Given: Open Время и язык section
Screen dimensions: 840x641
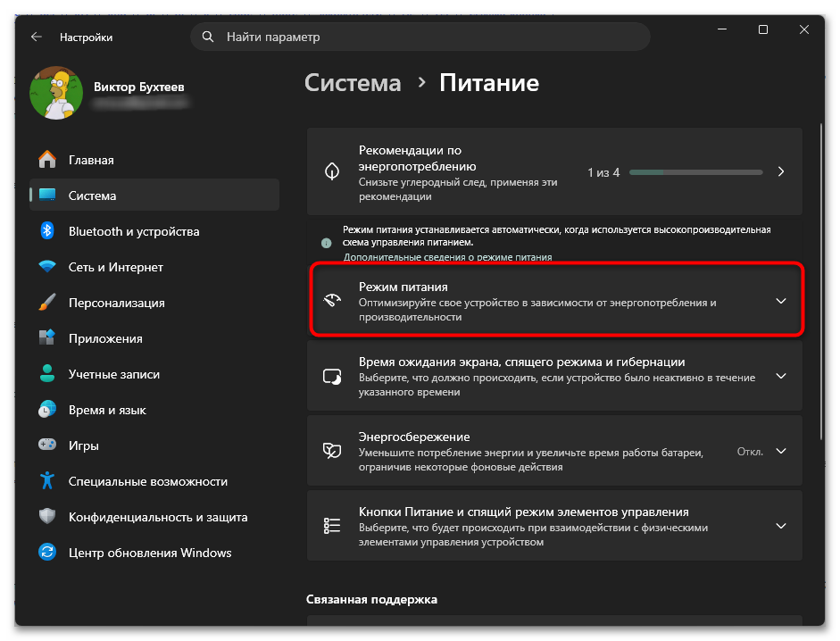Looking at the screenshot, I should click(154, 410).
